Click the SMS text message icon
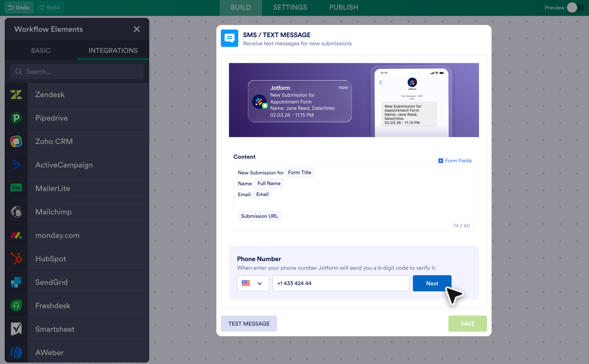 (x=230, y=38)
